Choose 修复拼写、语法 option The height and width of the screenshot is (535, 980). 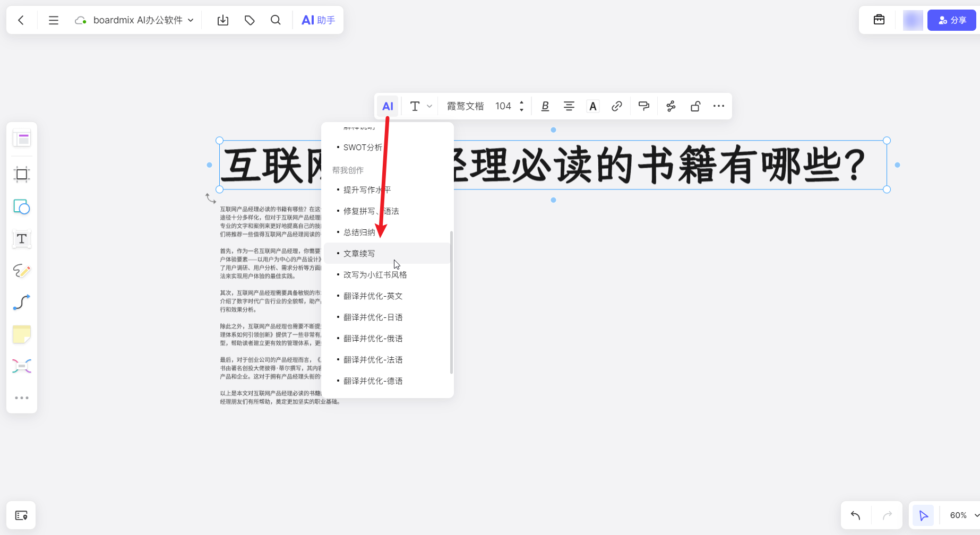(x=388, y=211)
